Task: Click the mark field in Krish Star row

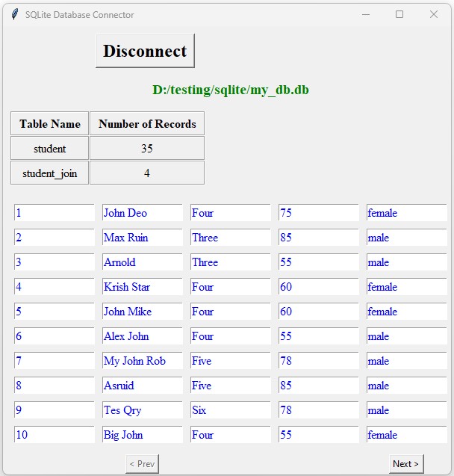Action: tap(319, 287)
